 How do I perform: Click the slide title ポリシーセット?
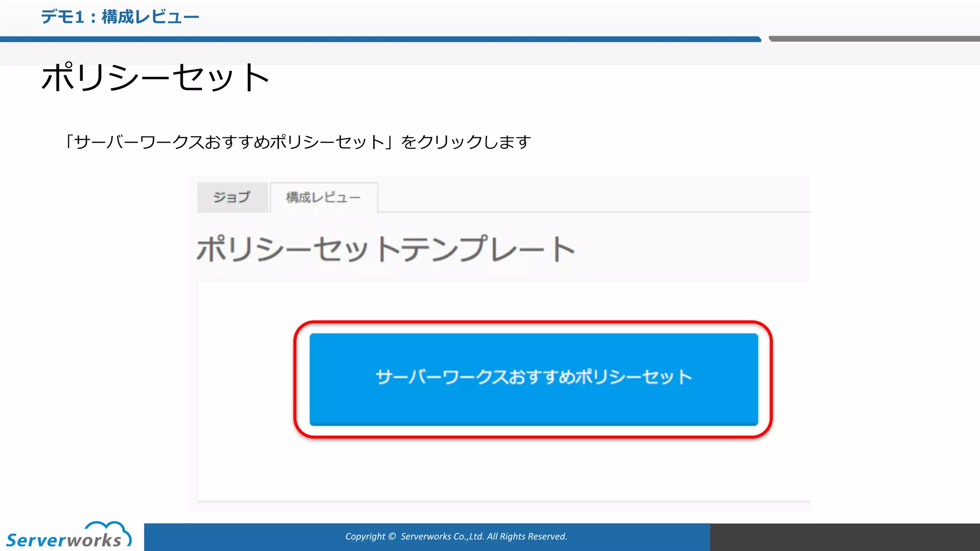click(156, 77)
